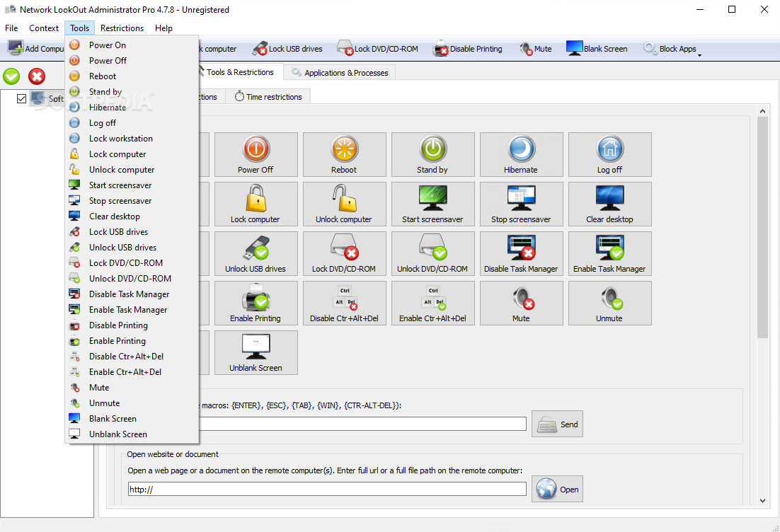Click the Lock computer tile in grid
This screenshot has width=780, height=532.
pyautogui.click(x=256, y=204)
